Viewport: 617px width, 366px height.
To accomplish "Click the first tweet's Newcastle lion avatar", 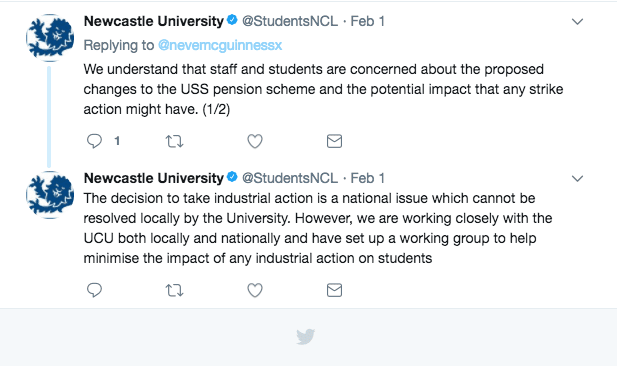I will 50,38.
